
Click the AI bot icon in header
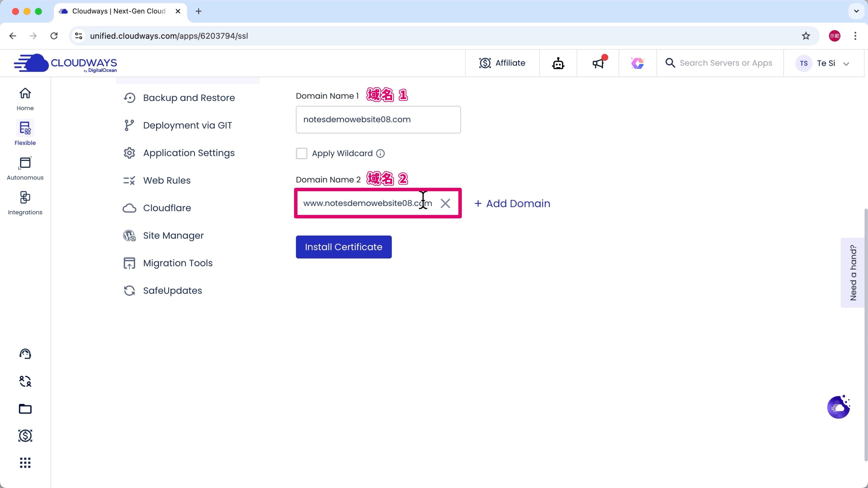point(558,63)
